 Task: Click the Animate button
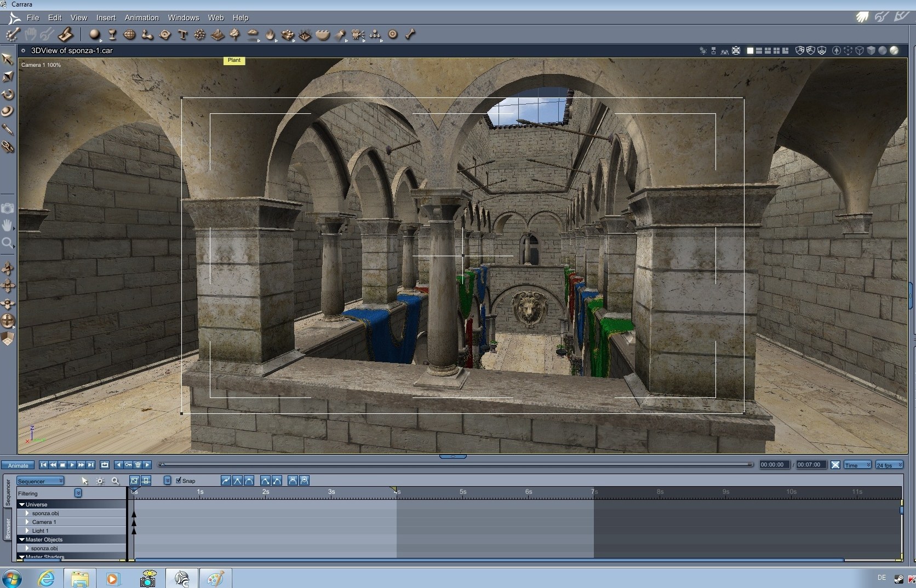[x=18, y=465]
